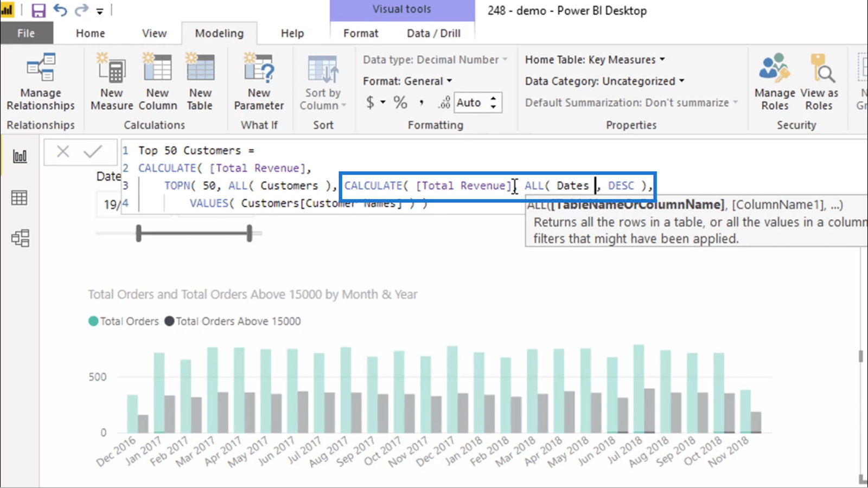Screen dimensions: 868x488
Task: Toggle percentage format button
Action: point(400,102)
